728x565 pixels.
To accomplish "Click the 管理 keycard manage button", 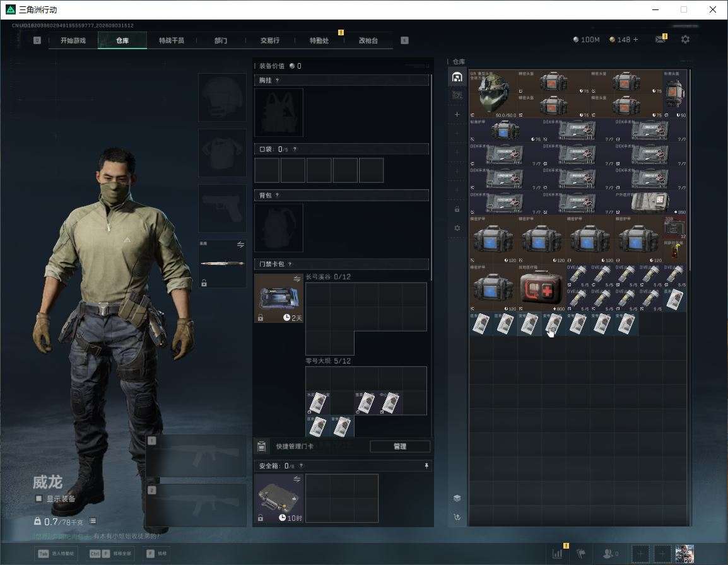I will tap(400, 446).
